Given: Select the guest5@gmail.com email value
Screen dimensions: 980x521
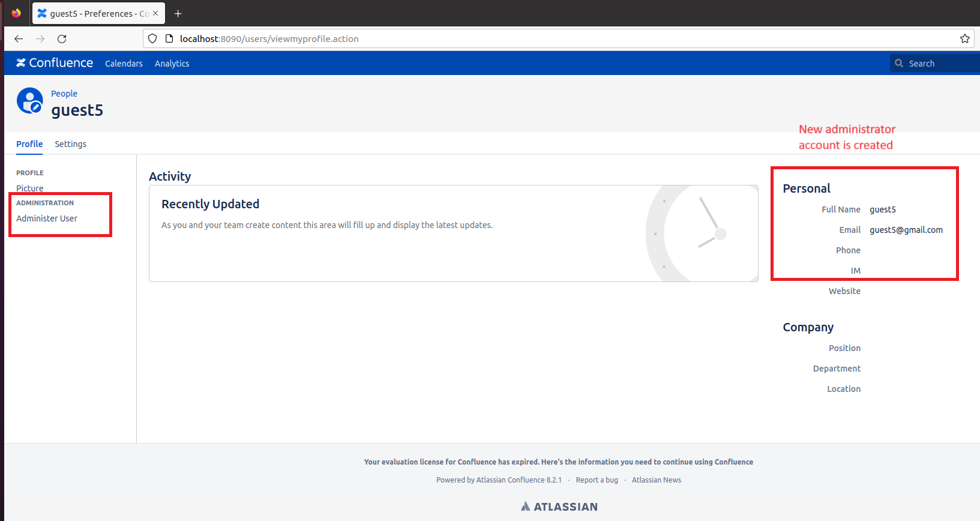Looking at the screenshot, I should [906, 230].
